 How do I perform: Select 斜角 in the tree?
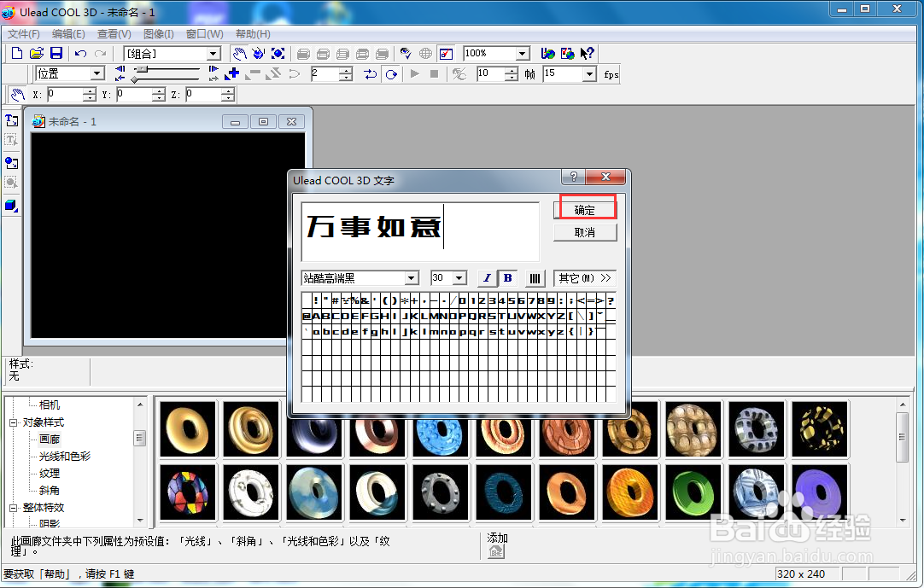(50, 490)
